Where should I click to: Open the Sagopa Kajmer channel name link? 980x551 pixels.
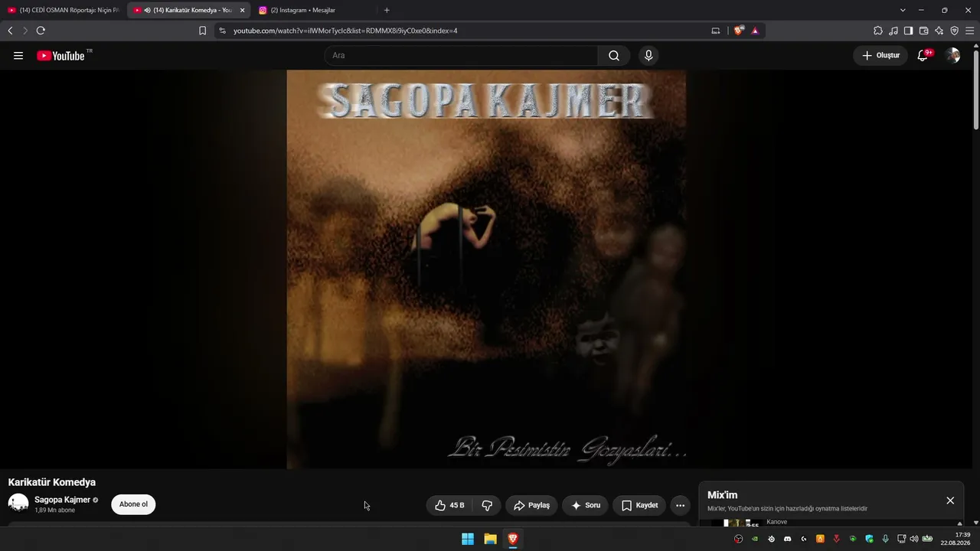62,500
